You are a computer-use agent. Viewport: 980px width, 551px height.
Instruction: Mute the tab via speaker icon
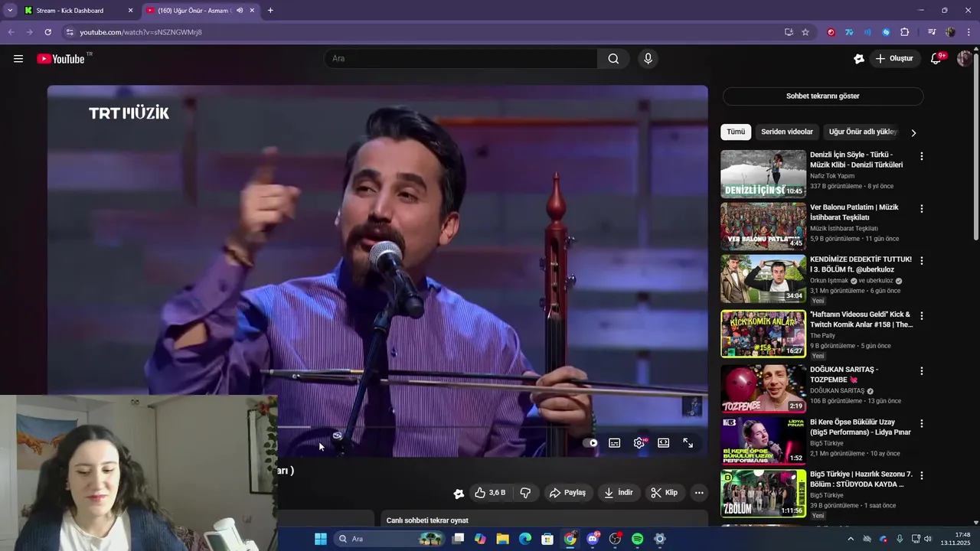click(240, 11)
